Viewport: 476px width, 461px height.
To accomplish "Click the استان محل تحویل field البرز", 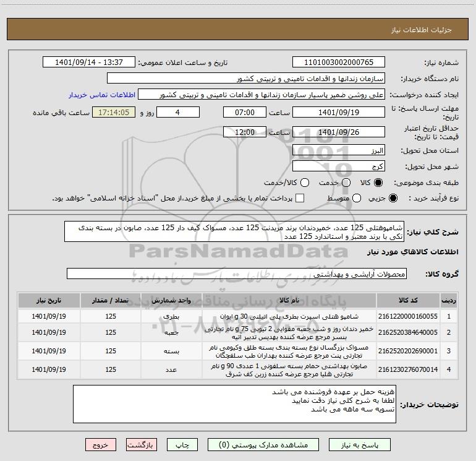I will [x=339, y=150].
